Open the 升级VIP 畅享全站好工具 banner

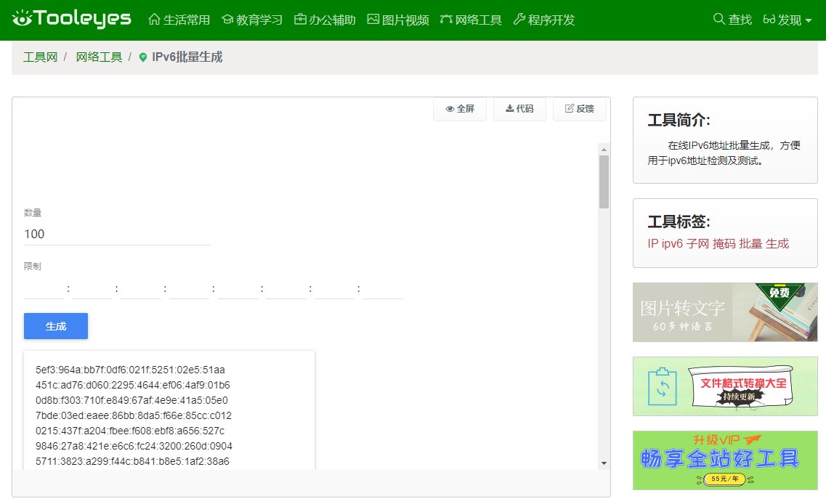[725, 460]
